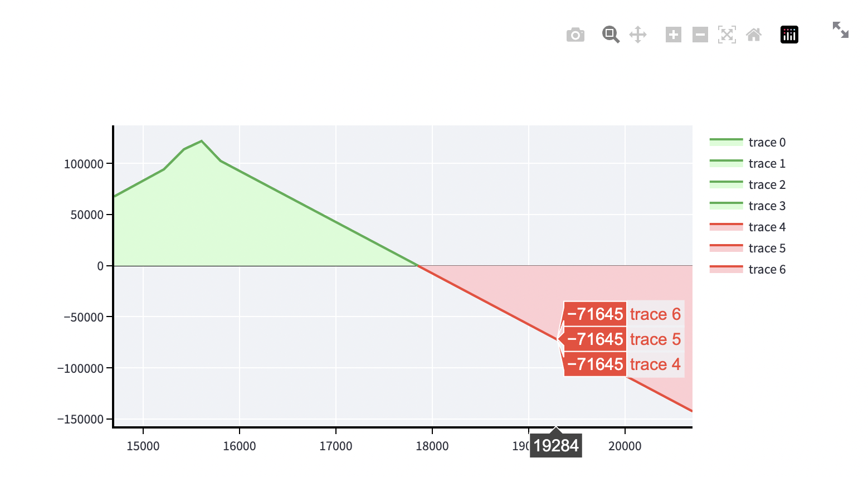Click the 100000 y-axis tick label
The image size is (868, 477).
tap(84, 164)
